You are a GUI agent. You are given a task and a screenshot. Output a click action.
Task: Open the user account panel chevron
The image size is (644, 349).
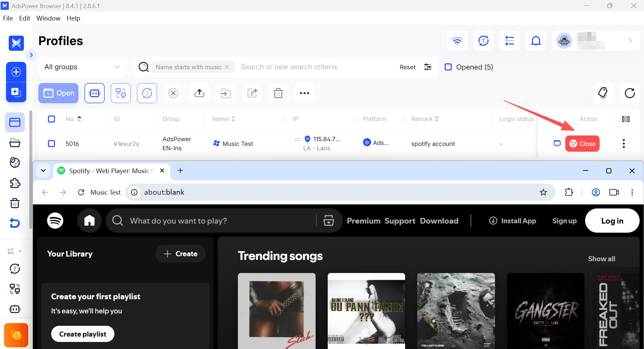point(630,41)
